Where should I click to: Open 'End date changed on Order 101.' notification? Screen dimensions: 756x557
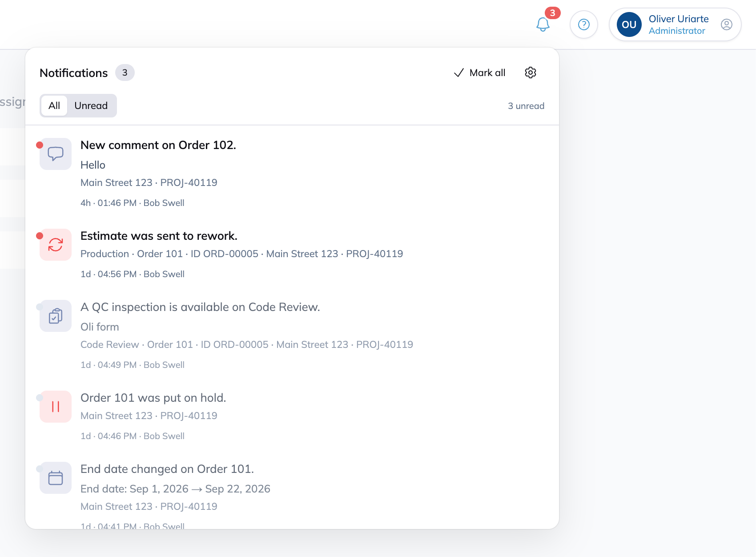click(x=167, y=469)
